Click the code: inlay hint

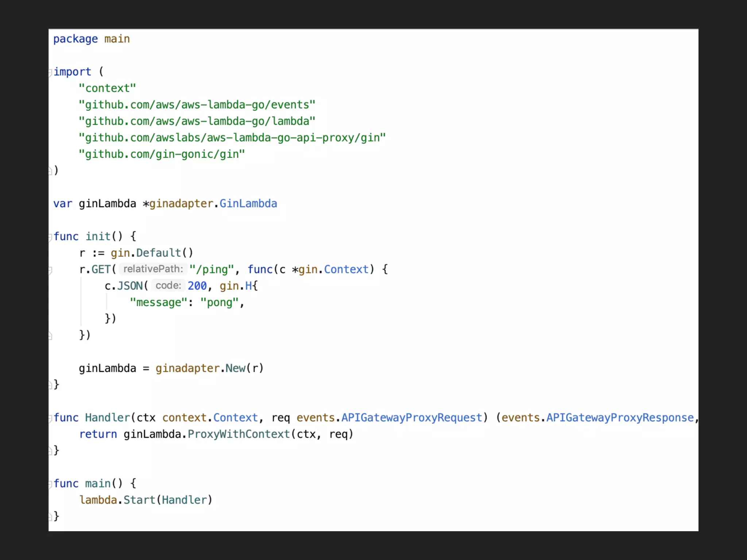pyautogui.click(x=168, y=285)
